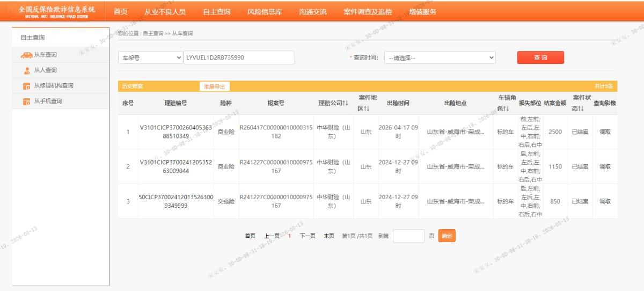Open the 首页 menu
The height and width of the screenshot is (291, 644).
(121, 12)
